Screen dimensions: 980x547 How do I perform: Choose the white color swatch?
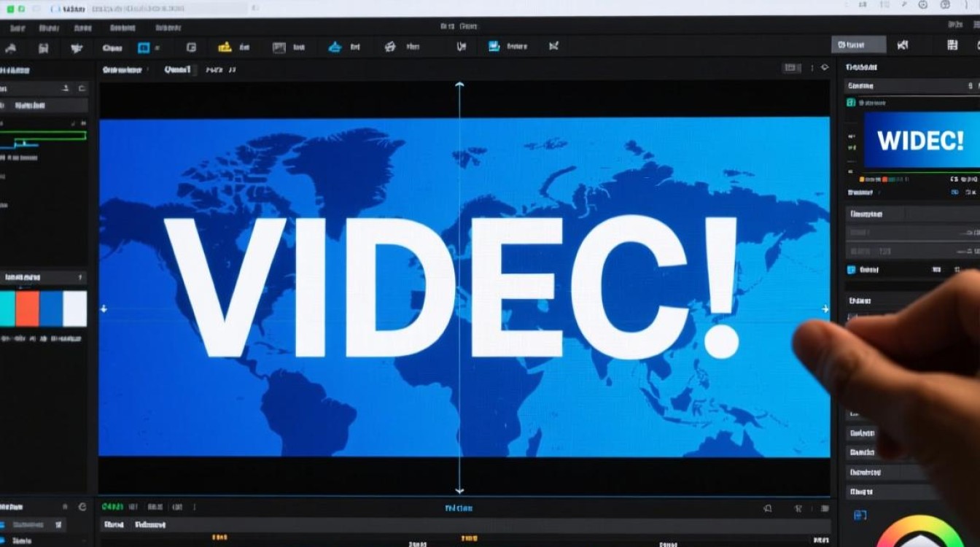pyautogui.click(x=75, y=309)
